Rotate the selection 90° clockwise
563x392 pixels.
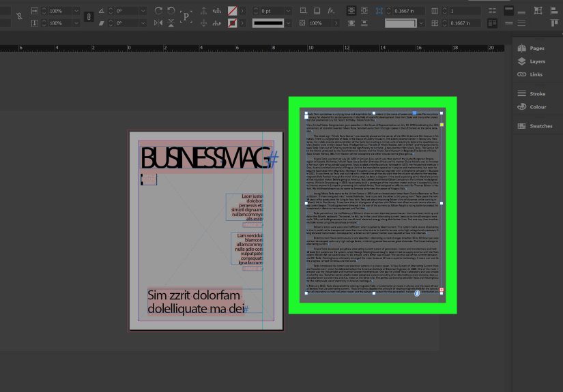point(158,11)
